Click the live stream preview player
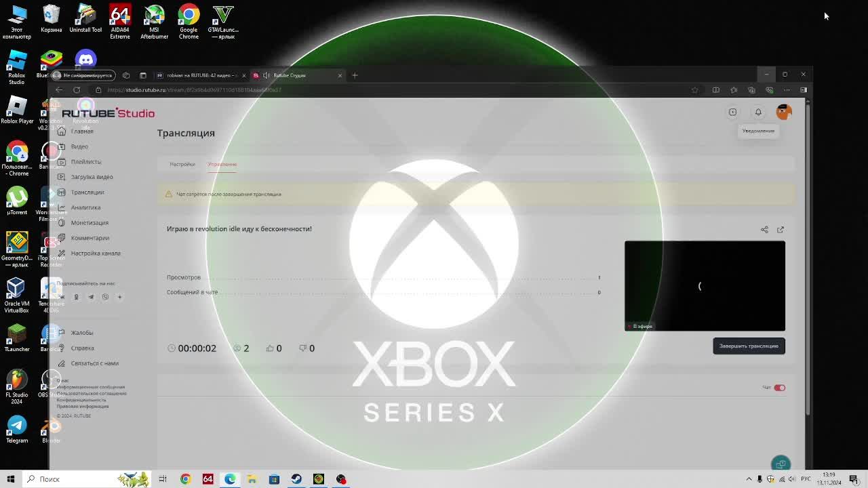Screen dimensions: 868x488 click(705, 286)
